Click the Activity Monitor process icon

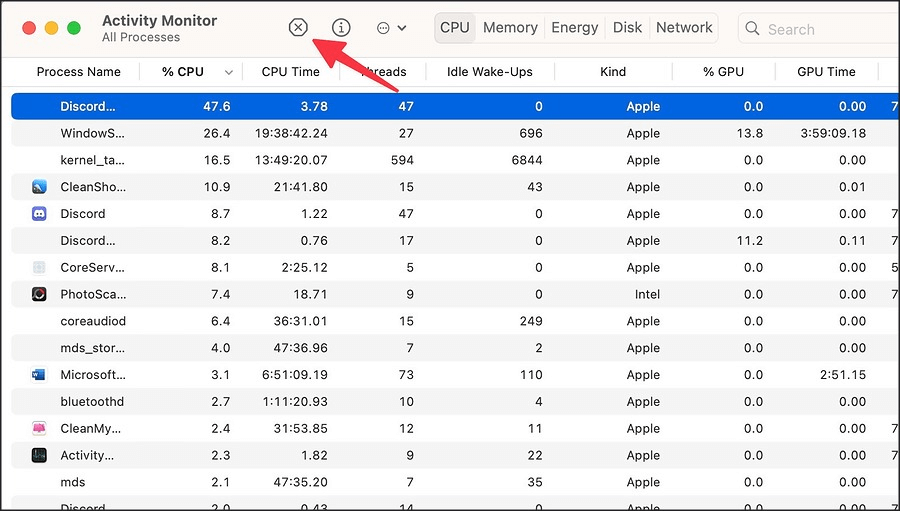(40, 456)
